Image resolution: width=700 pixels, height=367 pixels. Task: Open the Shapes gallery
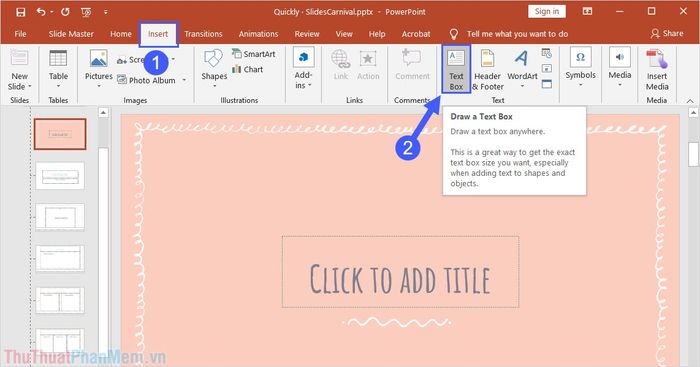(214, 69)
